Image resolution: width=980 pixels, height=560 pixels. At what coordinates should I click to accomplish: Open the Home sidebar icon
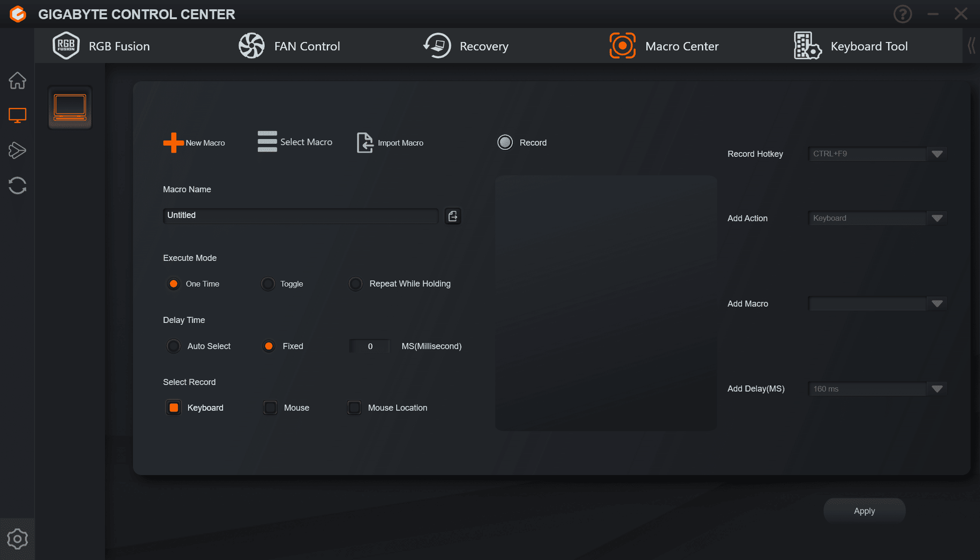[17, 80]
